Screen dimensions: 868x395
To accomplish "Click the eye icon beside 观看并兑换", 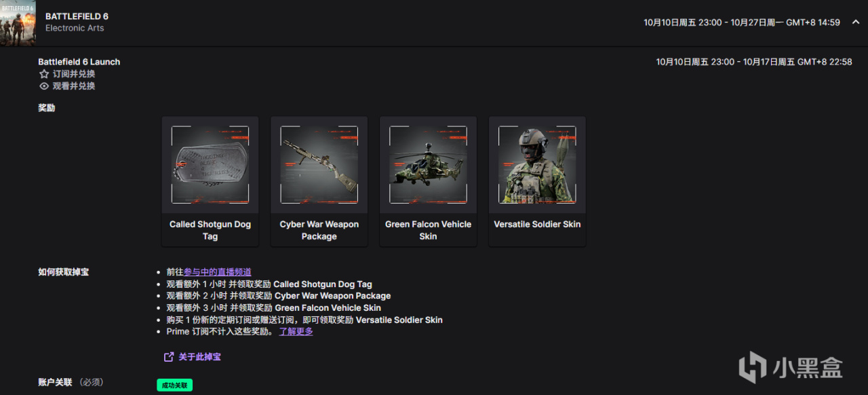I will [44, 86].
